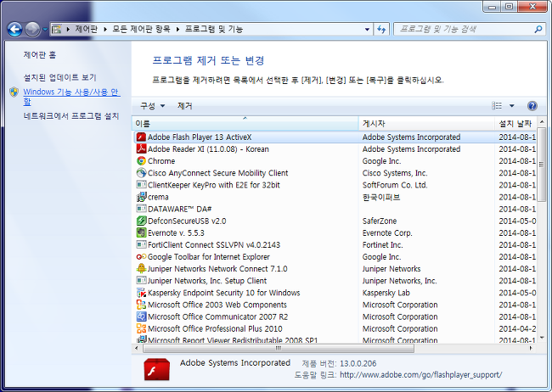Click the Juniper Networks Network Connect icon
The height and width of the screenshot is (392, 552).
[x=141, y=268]
